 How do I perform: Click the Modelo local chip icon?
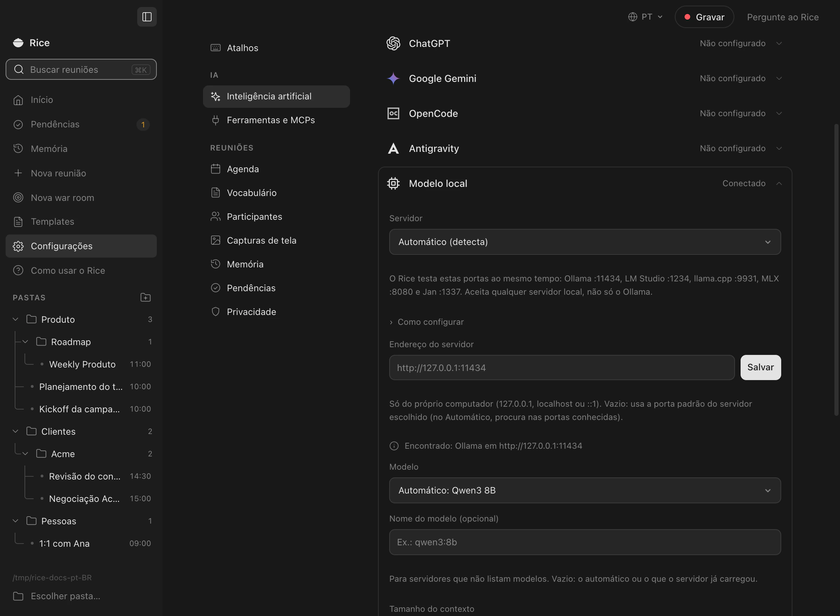tap(393, 183)
